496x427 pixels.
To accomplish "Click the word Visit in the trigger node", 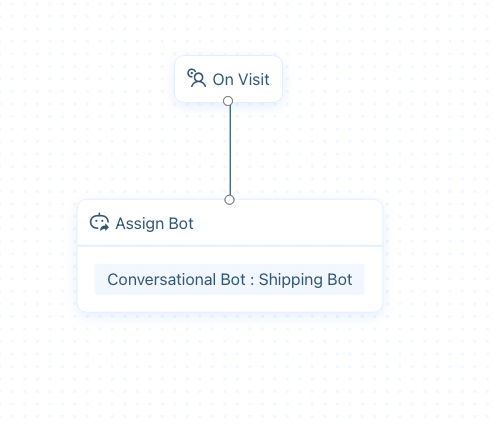I will (254, 80).
